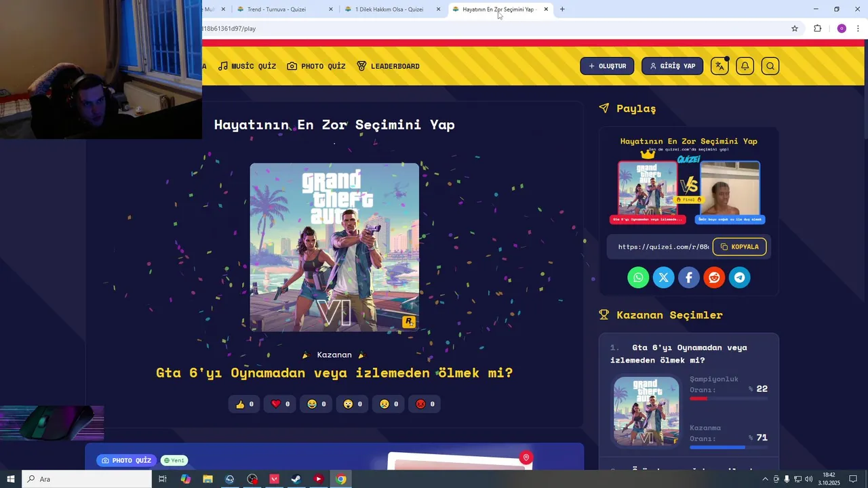Click the first ranked choice Gta 6 title

point(678,354)
